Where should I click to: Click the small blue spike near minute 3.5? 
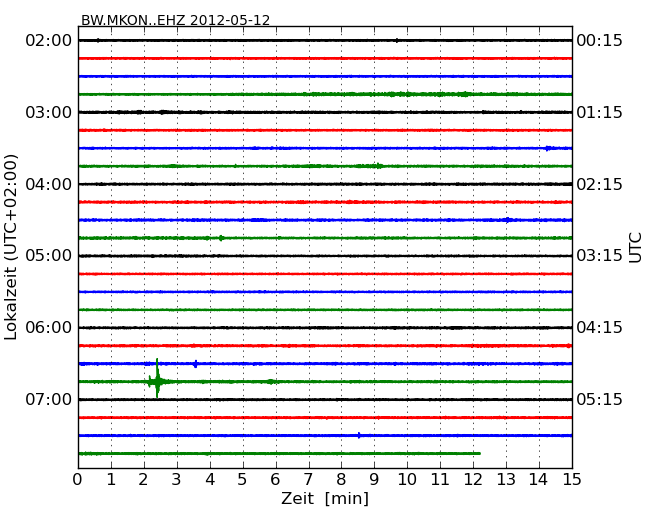195,364
